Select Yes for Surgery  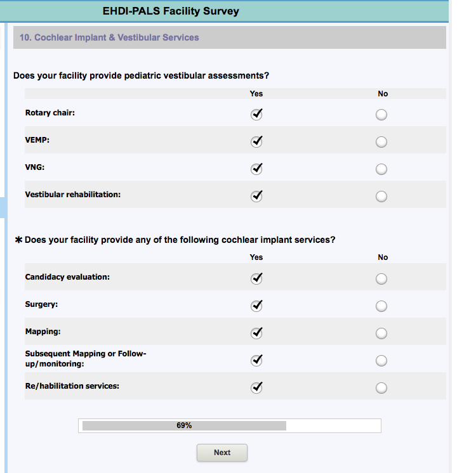[x=256, y=306]
